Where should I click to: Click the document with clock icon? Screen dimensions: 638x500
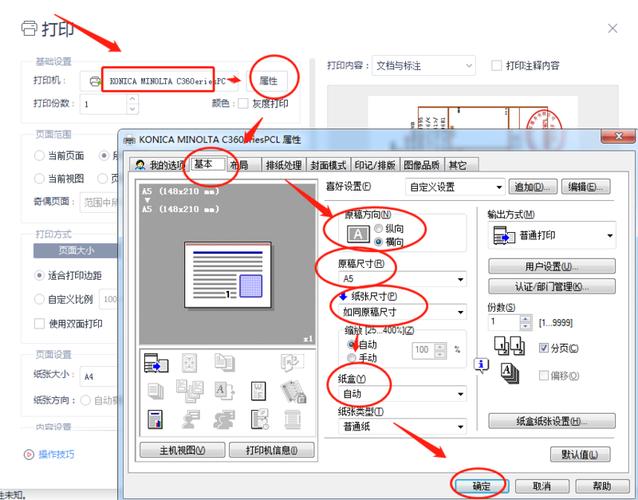pos(260,419)
